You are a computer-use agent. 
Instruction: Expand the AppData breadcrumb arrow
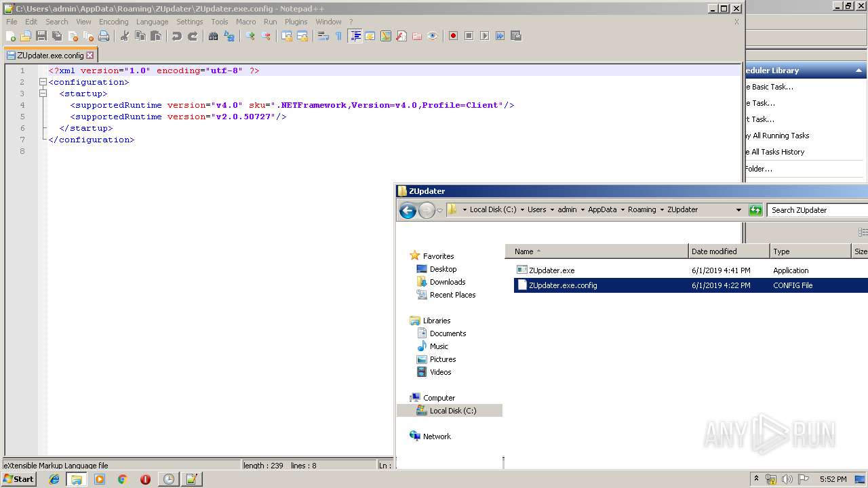coord(623,210)
